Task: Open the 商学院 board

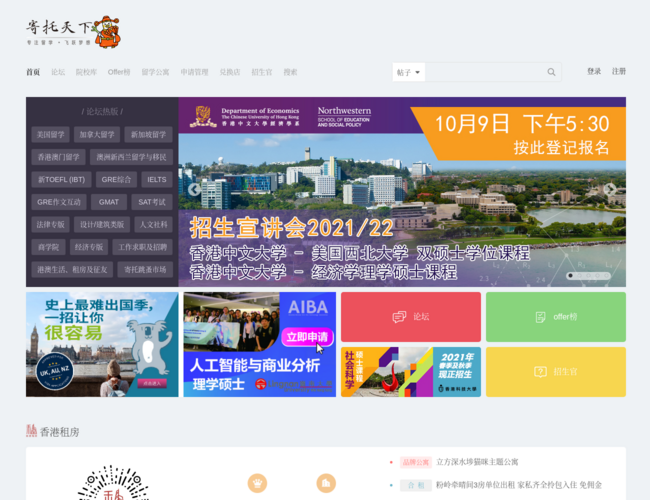Action: point(48,247)
